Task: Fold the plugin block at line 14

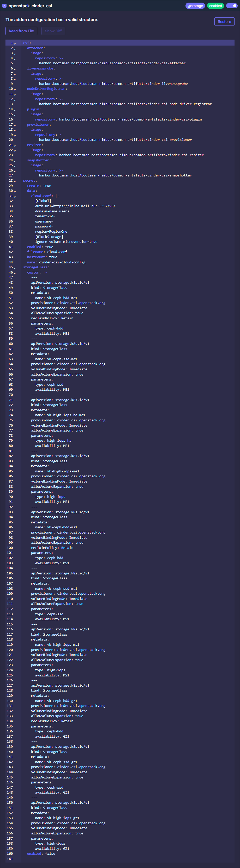Action: 15,110
